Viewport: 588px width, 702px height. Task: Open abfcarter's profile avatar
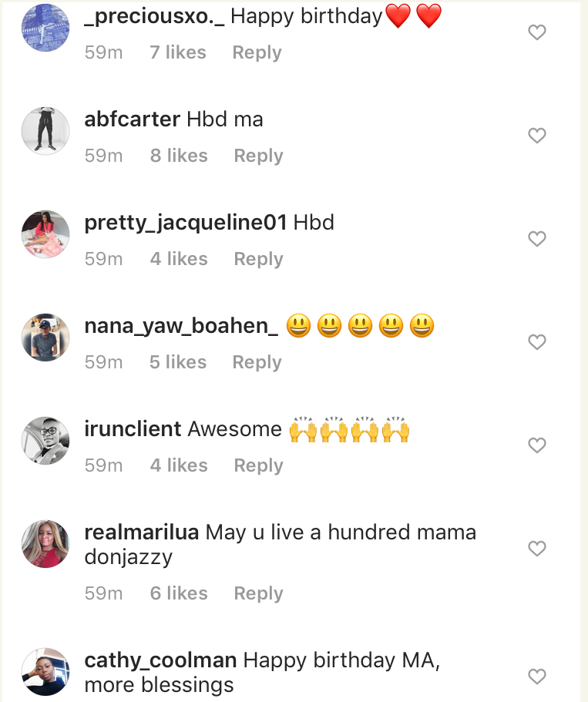coord(45,131)
